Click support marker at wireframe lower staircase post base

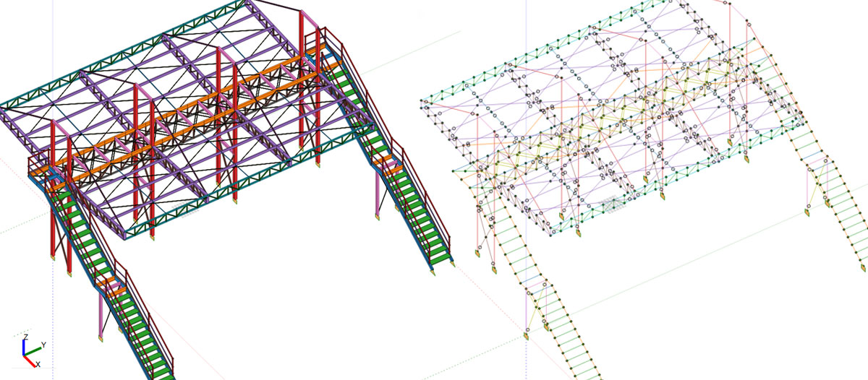(525, 335)
